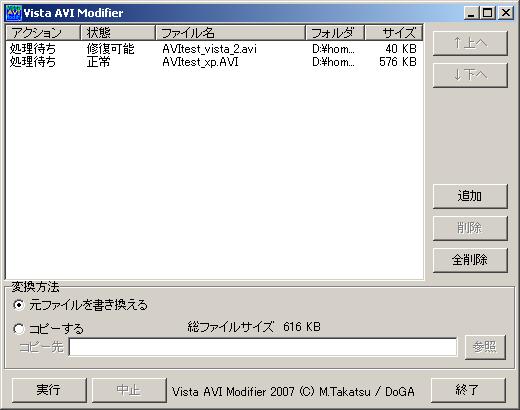
Task: Click the 削除 button
Action: (470, 228)
